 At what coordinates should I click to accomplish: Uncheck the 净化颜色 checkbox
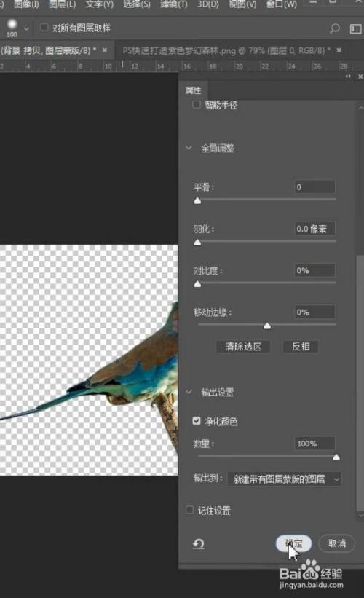[x=197, y=421]
